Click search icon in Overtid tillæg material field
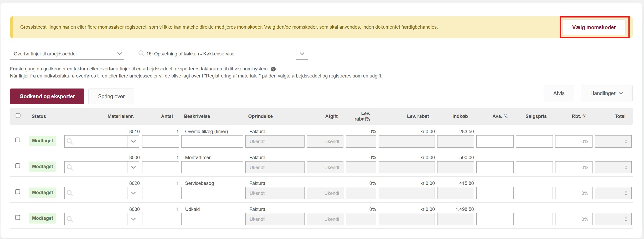 70,141
